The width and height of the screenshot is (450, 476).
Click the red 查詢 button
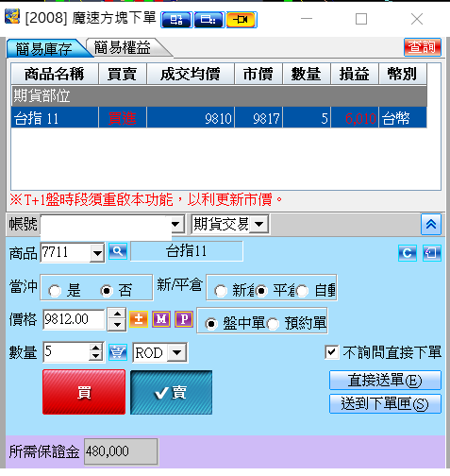tap(423, 47)
